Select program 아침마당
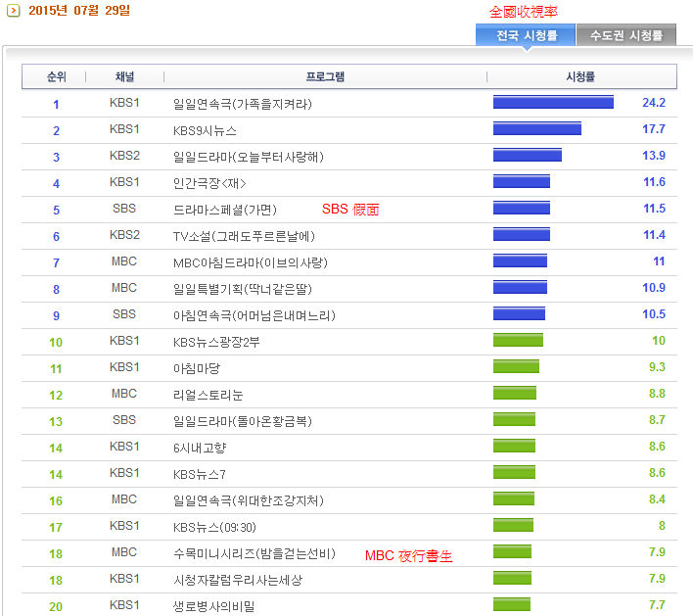This screenshot has width=693, height=616. point(196,368)
